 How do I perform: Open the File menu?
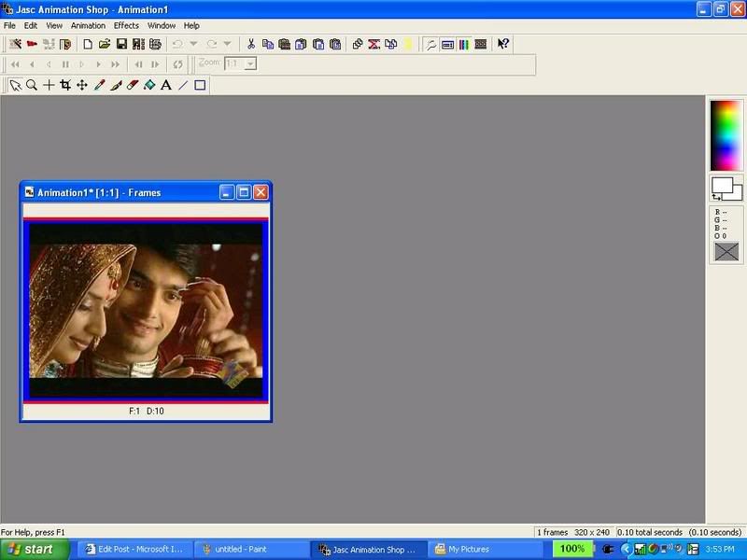pyautogui.click(x=9, y=26)
